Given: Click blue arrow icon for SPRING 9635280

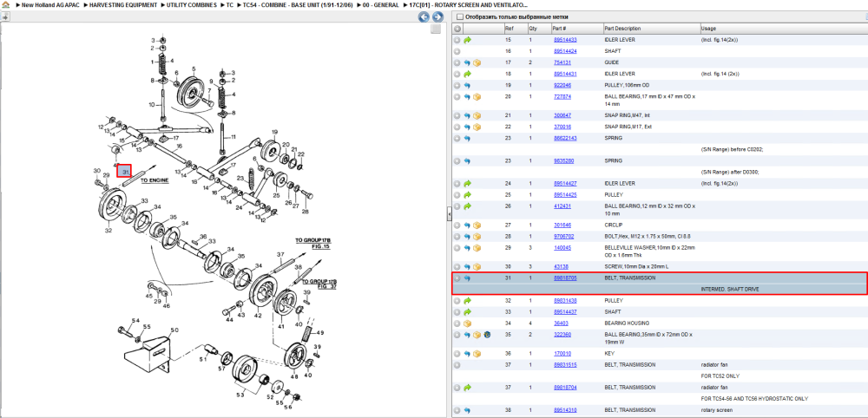Looking at the screenshot, I should [467, 161].
